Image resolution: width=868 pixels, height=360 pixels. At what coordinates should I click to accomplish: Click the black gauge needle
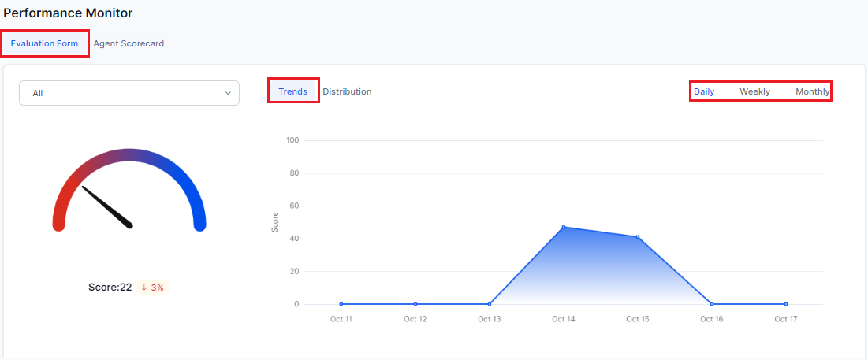(107, 207)
